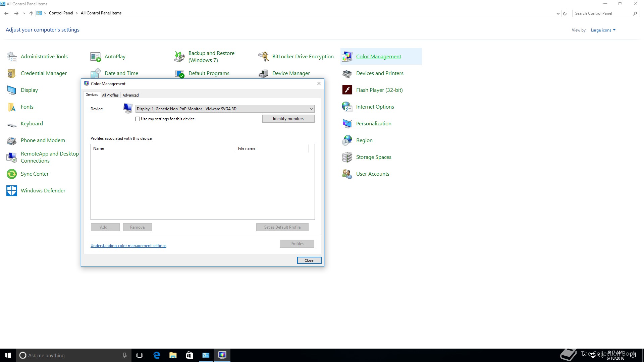The height and width of the screenshot is (362, 644).
Task: Open the Sync Center icon
Action: (12, 174)
